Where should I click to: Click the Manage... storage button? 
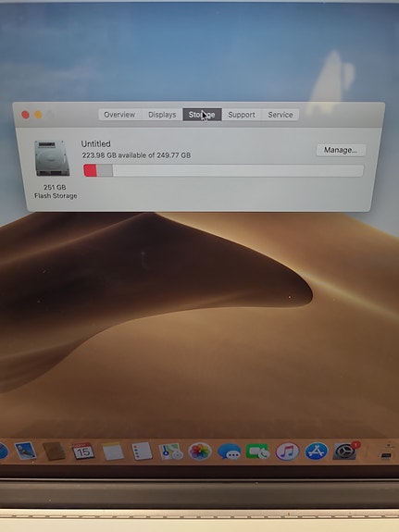point(341,150)
